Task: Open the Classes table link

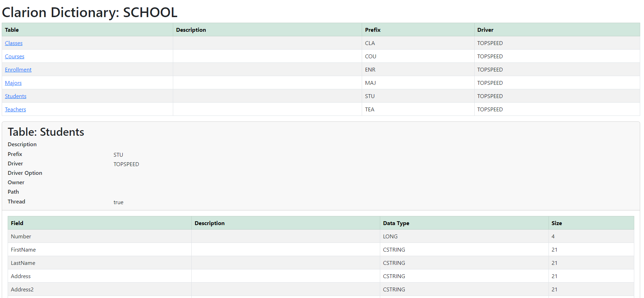Action: pyautogui.click(x=14, y=43)
